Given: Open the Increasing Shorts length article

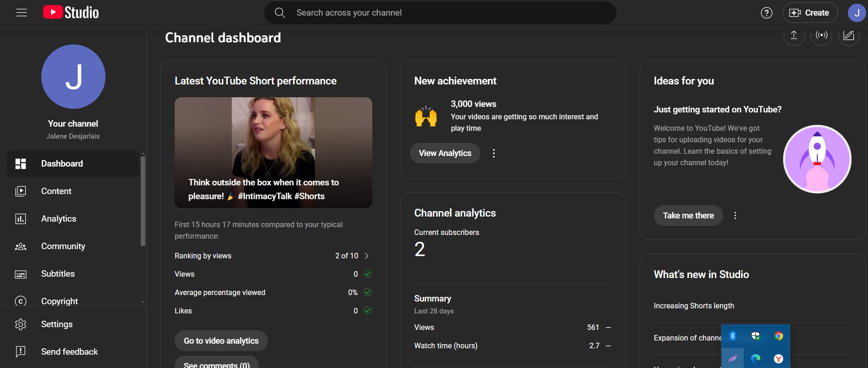Looking at the screenshot, I should pos(694,306).
